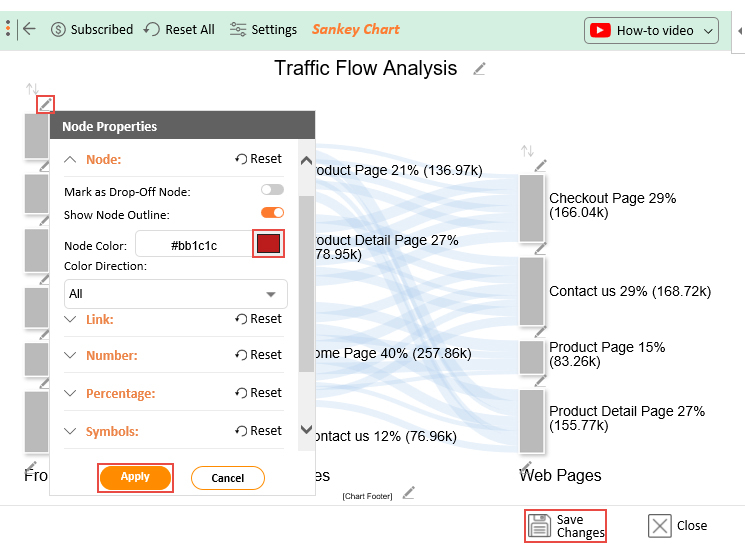Screen dimensions: 745x555
Task: Click panel scrollbar up arrow
Action: pos(306,161)
